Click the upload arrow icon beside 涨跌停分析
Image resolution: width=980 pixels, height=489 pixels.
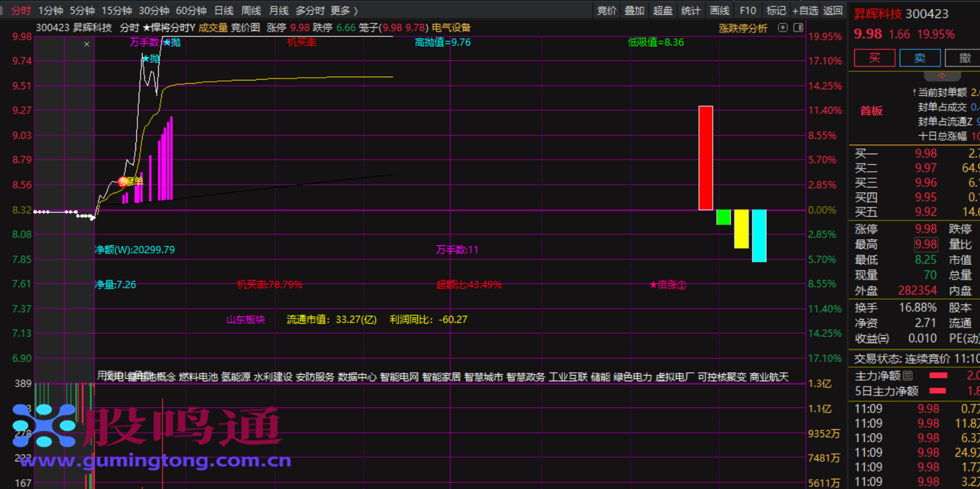click(782, 28)
